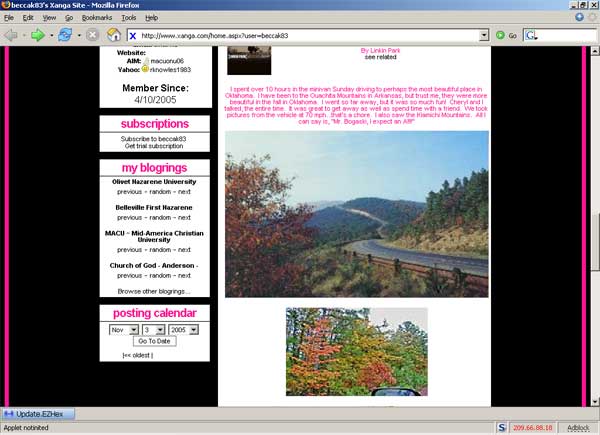Click the Go button beside address bar

[x=507, y=35]
